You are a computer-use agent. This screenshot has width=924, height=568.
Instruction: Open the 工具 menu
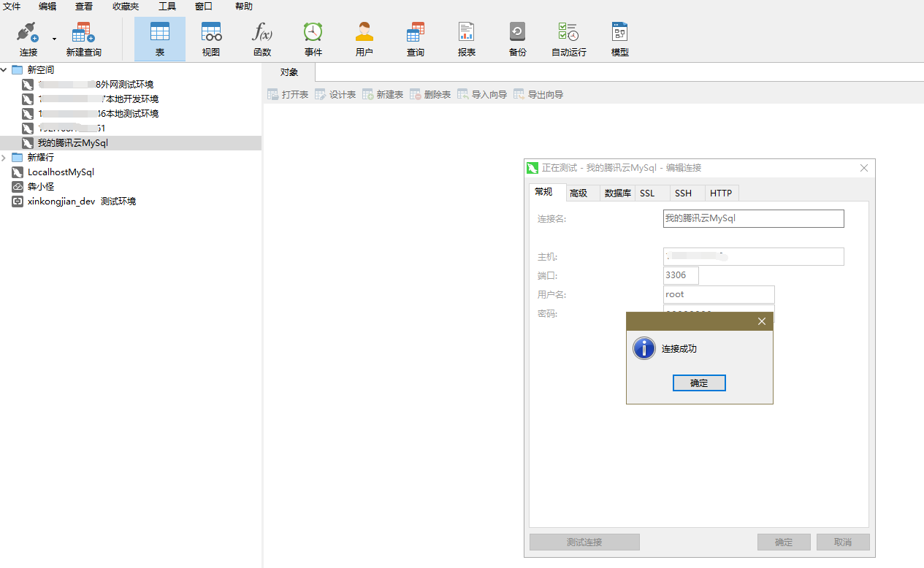click(167, 7)
